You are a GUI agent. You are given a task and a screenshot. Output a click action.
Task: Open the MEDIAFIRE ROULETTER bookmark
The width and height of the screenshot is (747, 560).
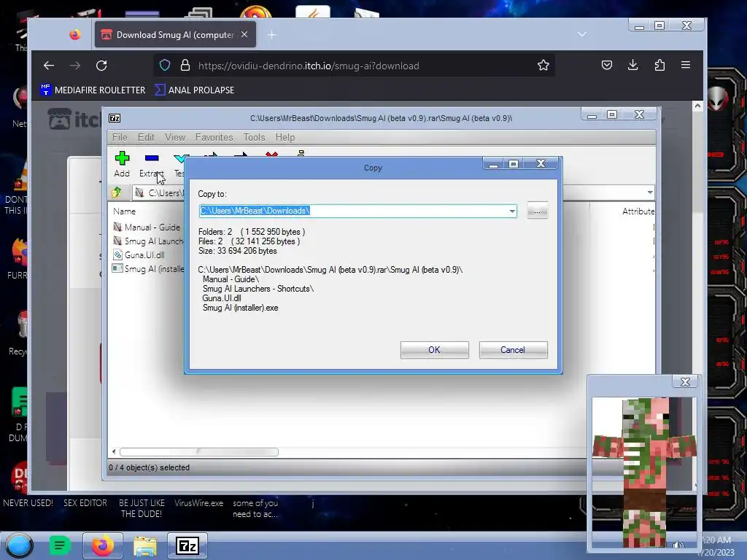click(93, 90)
